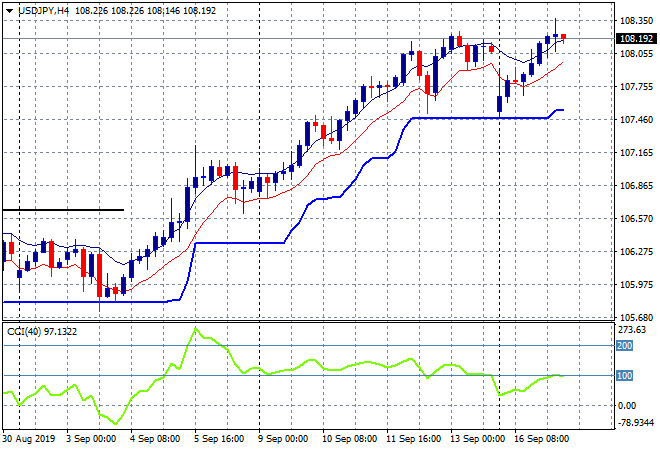The height and width of the screenshot is (450, 660).
Task: Click the 30 Aug 2019 date label
Action: (30, 438)
